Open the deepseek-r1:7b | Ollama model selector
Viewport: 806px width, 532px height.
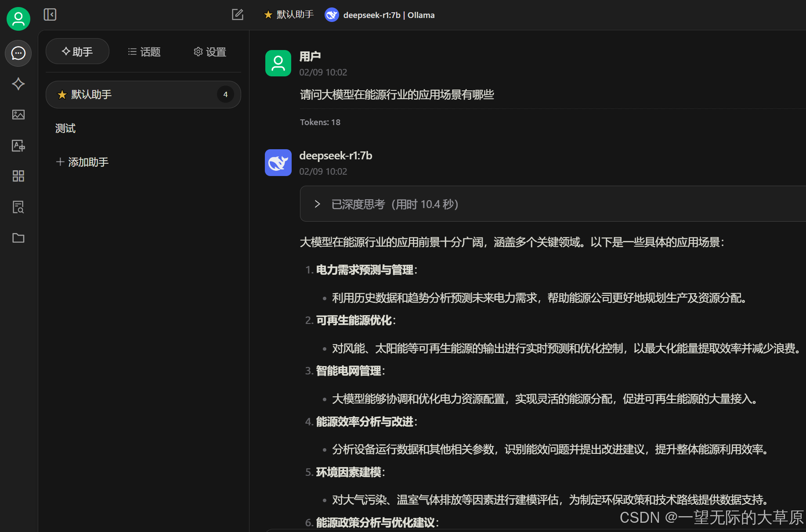pos(380,15)
